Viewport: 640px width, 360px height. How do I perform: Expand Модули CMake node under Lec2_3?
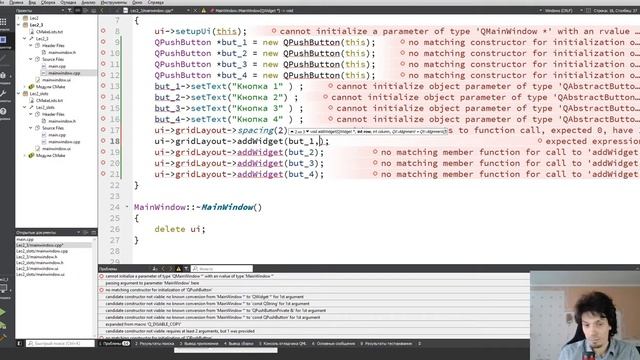click(x=25, y=87)
